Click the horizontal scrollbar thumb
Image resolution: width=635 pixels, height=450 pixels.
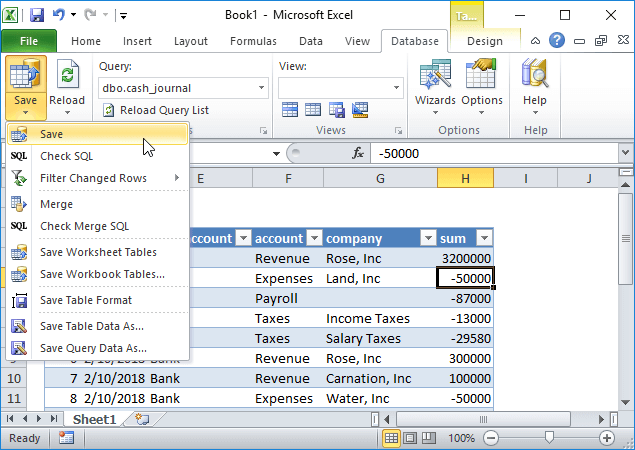point(483,419)
